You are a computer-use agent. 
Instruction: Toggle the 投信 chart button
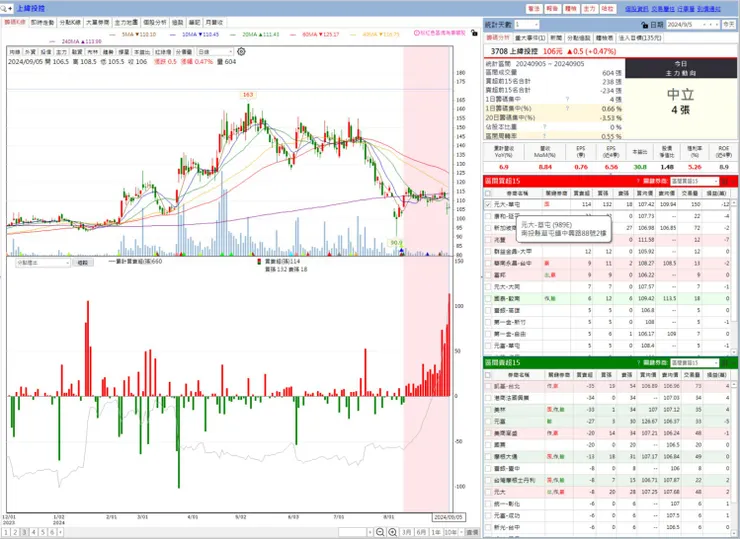point(46,52)
